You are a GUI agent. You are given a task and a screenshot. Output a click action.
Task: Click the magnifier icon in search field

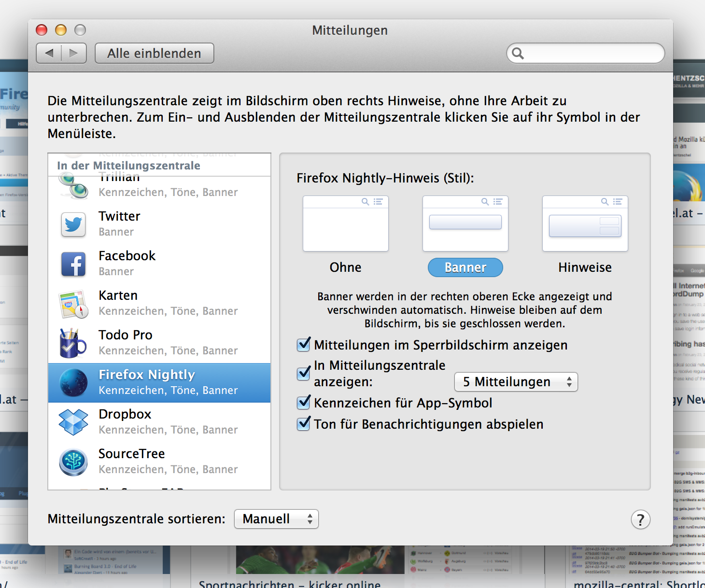pos(518,53)
